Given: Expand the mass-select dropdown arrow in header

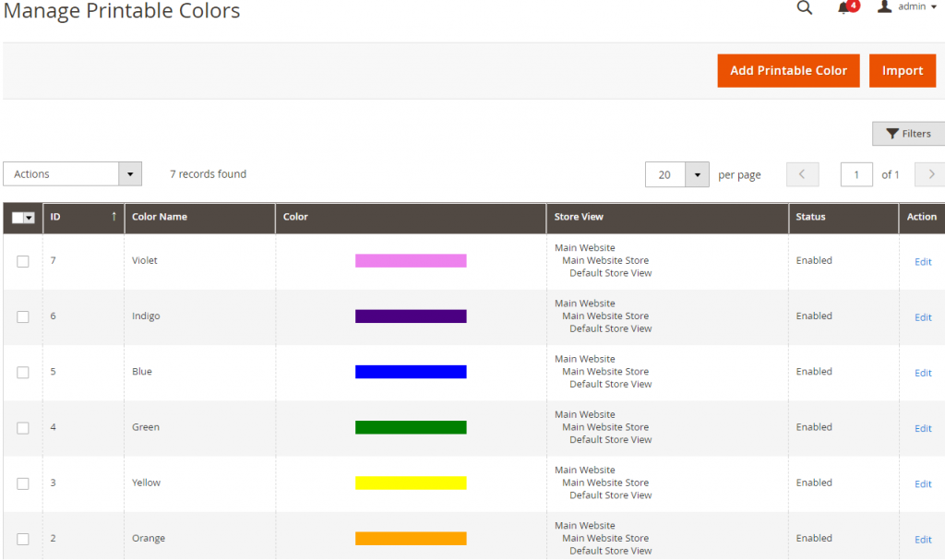Looking at the screenshot, I should click(x=30, y=218).
